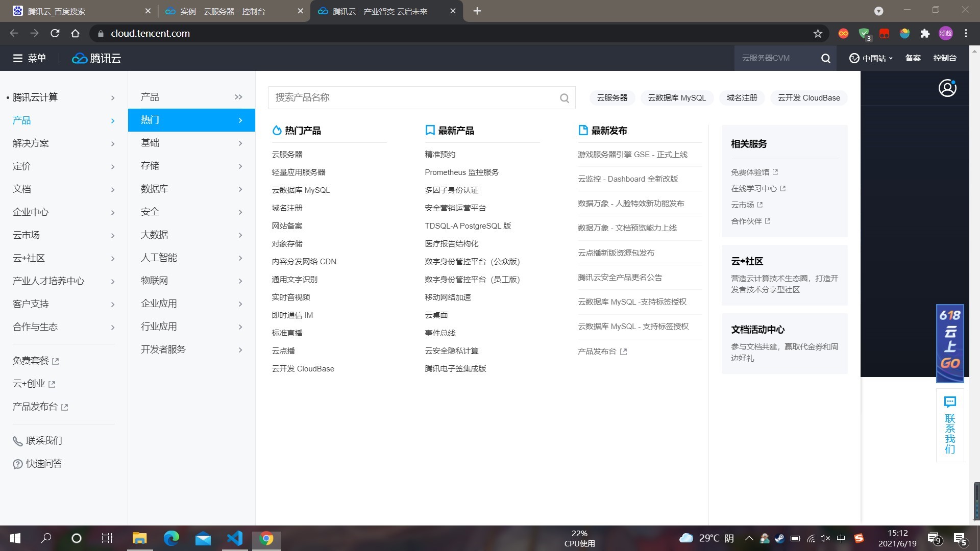This screenshot has width=980, height=551.
Task: Click the 控制台 header link
Action: [x=945, y=58]
